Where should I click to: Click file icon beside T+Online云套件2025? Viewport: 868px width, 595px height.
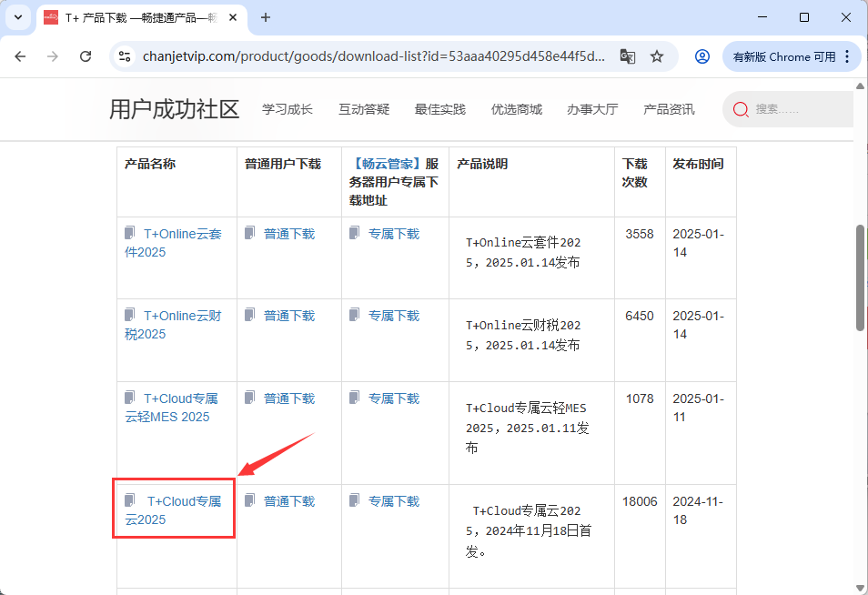click(x=130, y=233)
